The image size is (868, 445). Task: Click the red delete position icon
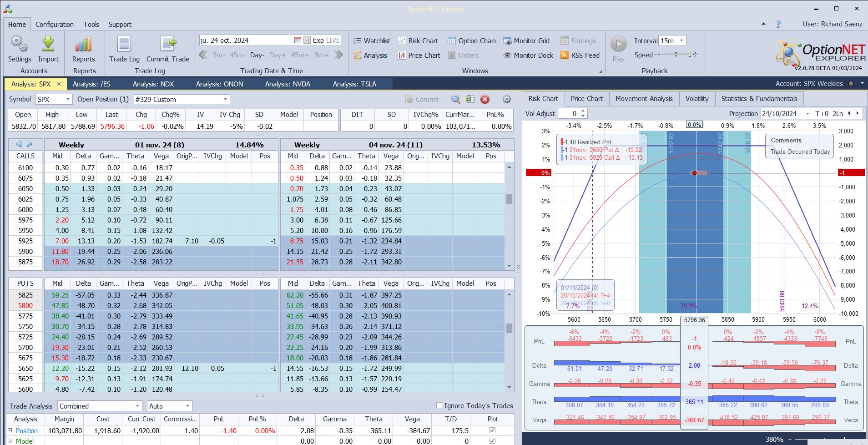[485, 99]
